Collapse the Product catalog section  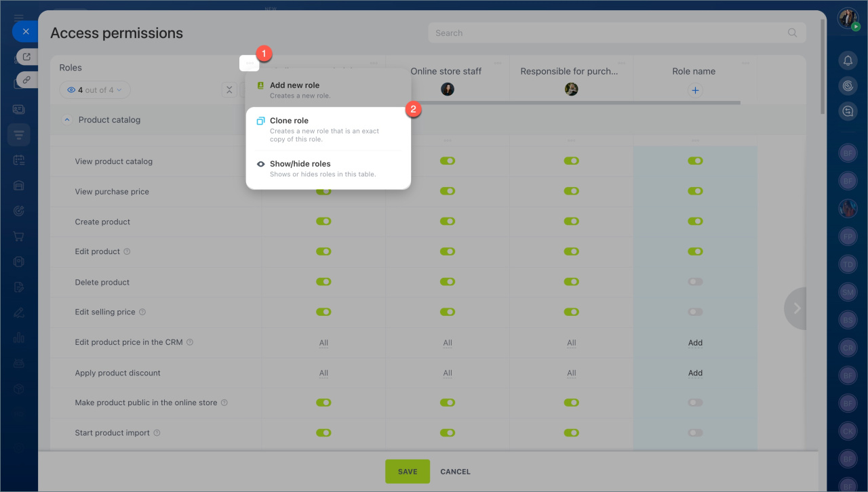[66, 120]
